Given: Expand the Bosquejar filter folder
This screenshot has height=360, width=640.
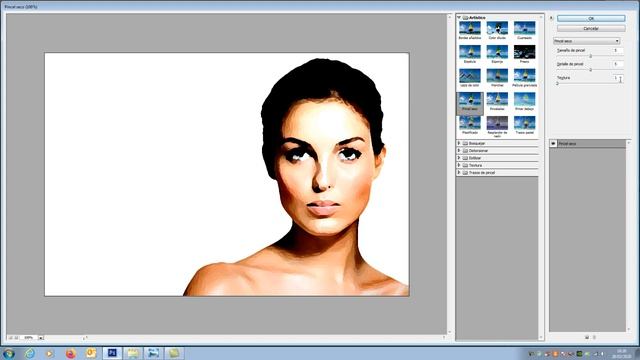Looking at the screenshot, I should point(459,143).
